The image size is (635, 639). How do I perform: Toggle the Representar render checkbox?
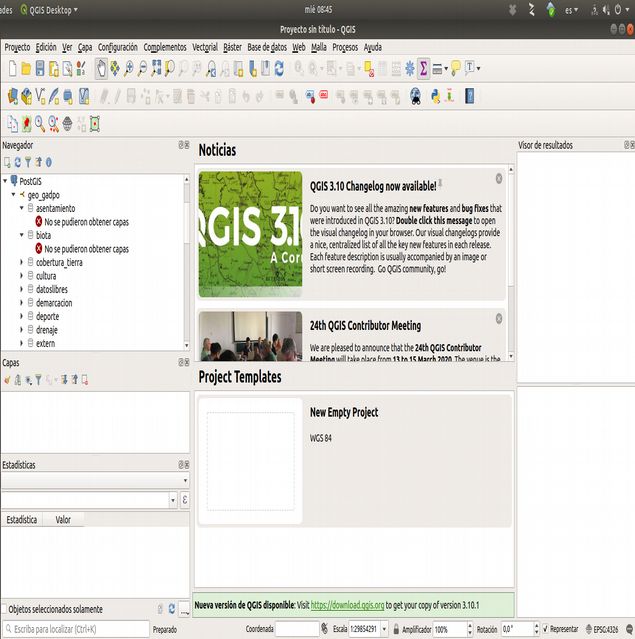point(545,629)
